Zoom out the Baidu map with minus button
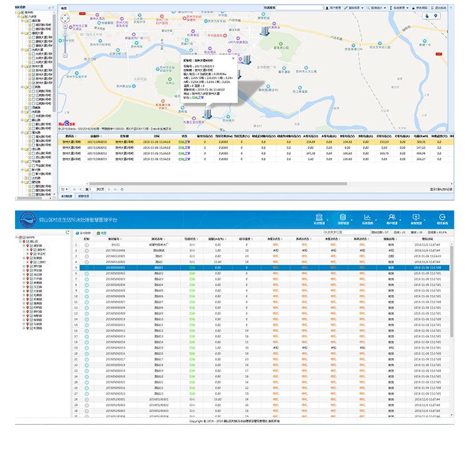Screen dimensions: 470x476 [65, 55]
